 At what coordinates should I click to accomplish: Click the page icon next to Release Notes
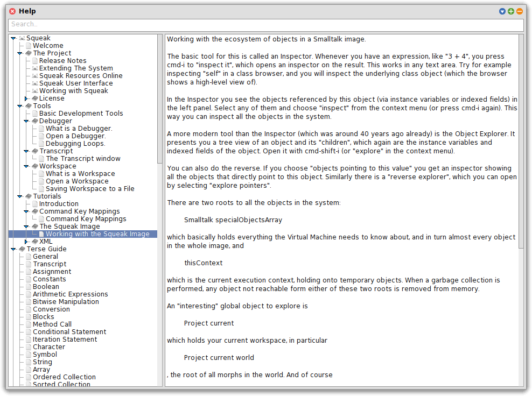35,61
